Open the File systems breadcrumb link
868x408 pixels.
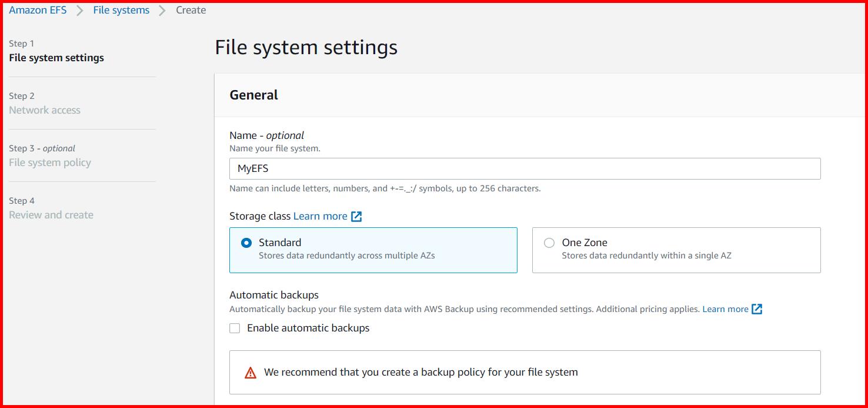(x=121, y=9)
